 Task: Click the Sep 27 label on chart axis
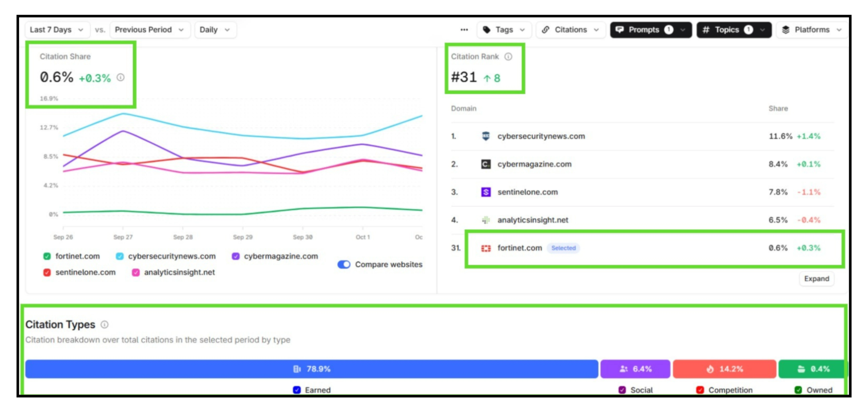(123, 237)
